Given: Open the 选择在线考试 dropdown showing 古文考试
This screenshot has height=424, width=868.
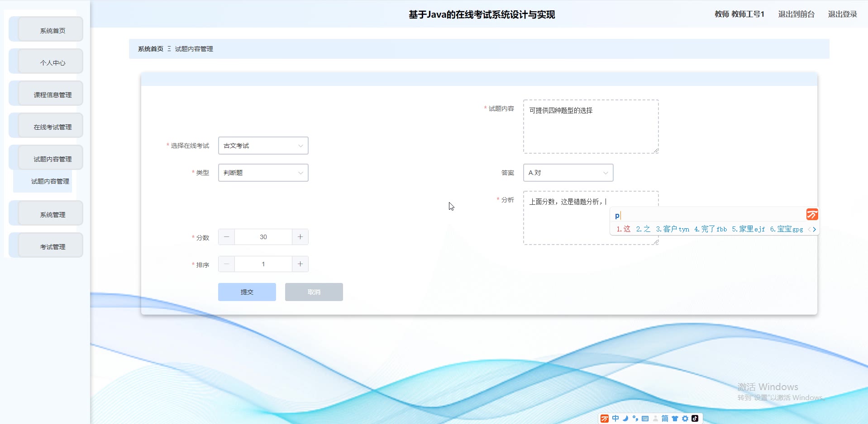Looking at the screenshot, I should pyautogui.click(x=263, y=146).
